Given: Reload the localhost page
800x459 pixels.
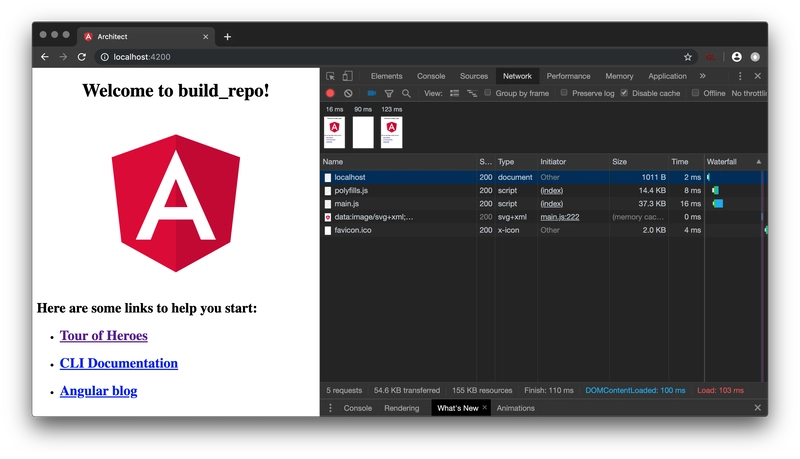Looking at the screenshot, I should 82,57.
